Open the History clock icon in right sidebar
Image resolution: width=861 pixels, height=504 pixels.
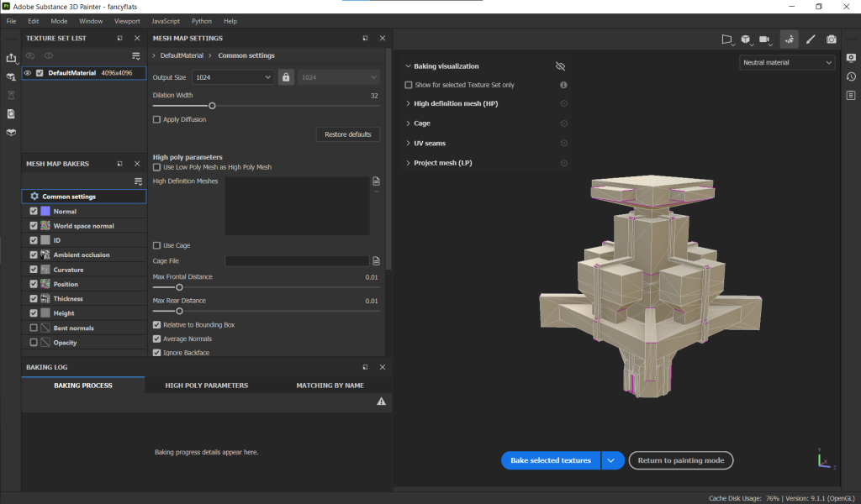[851, 76]
